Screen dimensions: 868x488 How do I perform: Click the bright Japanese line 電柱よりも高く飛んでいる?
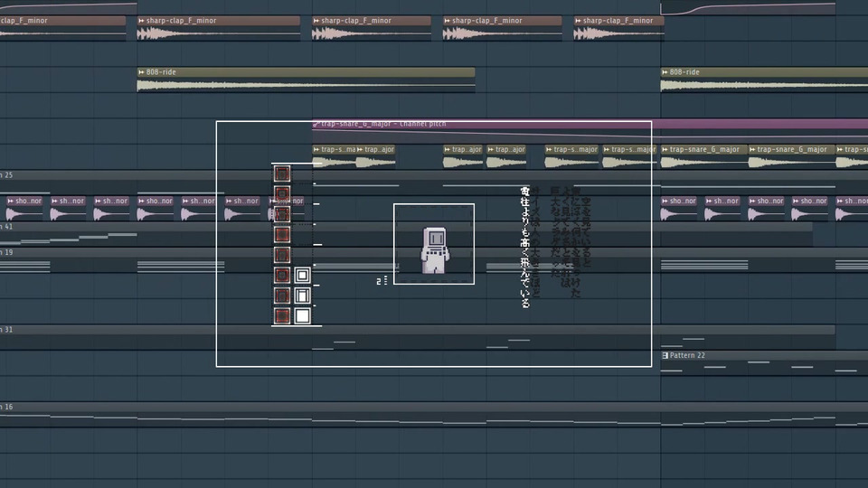pyautogui.click(x=524, y=247)
